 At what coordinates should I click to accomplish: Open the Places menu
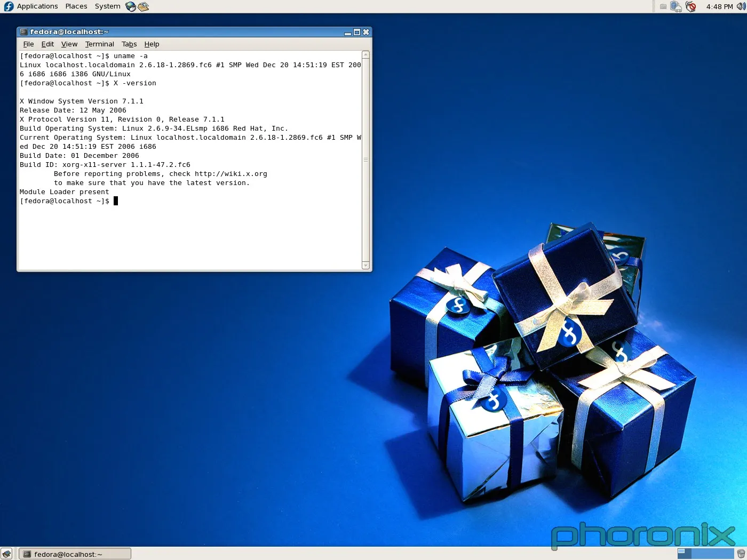tap(76, 6)
